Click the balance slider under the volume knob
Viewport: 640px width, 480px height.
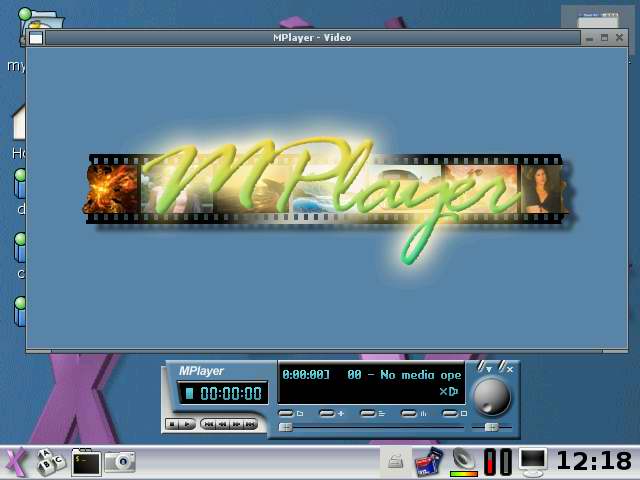click(492, 427)
